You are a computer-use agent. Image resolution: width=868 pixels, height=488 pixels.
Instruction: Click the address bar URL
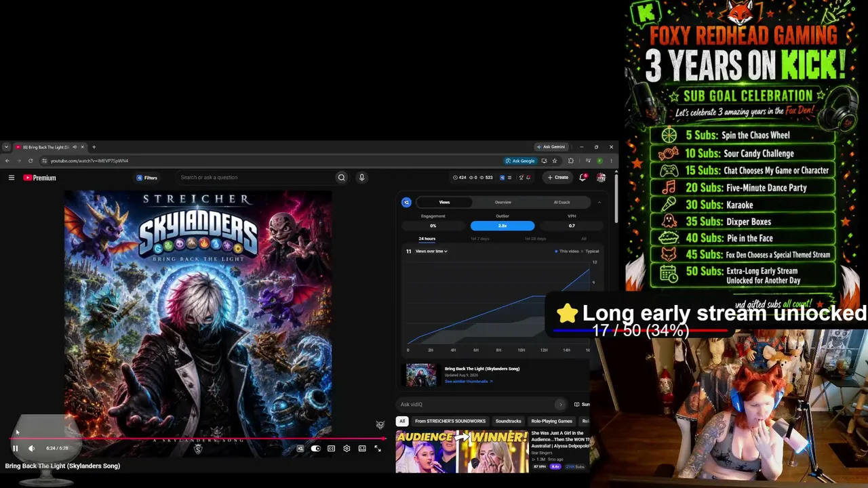90,161
